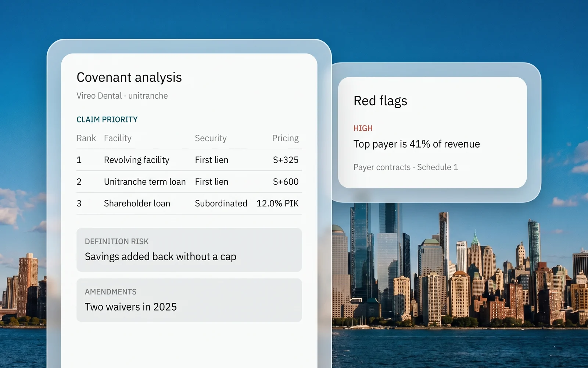
Task: Click "First lien" in the Revolving facility row
Action: (x=211, y=160)
